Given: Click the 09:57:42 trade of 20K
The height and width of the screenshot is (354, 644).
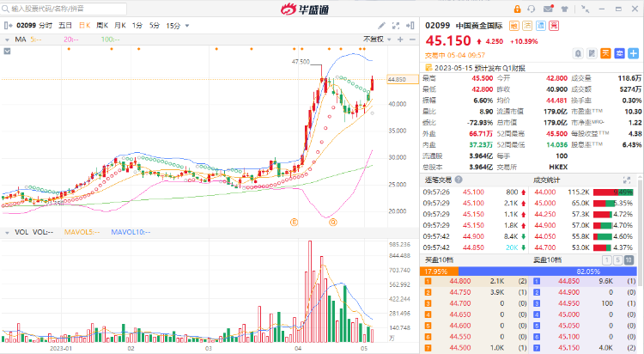Looking at the screenshot, I should pyautogui.click(x=476, y=247).
